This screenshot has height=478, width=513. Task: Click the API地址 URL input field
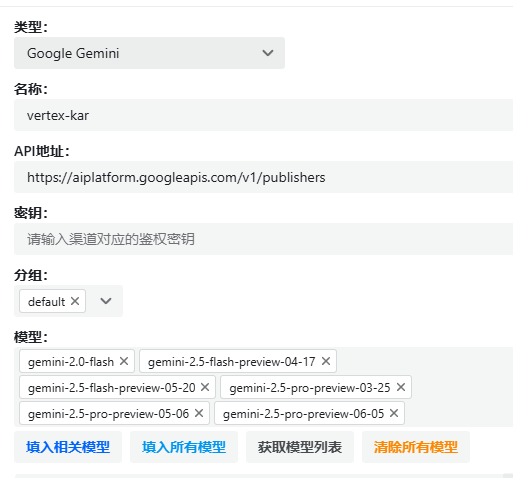263,177
